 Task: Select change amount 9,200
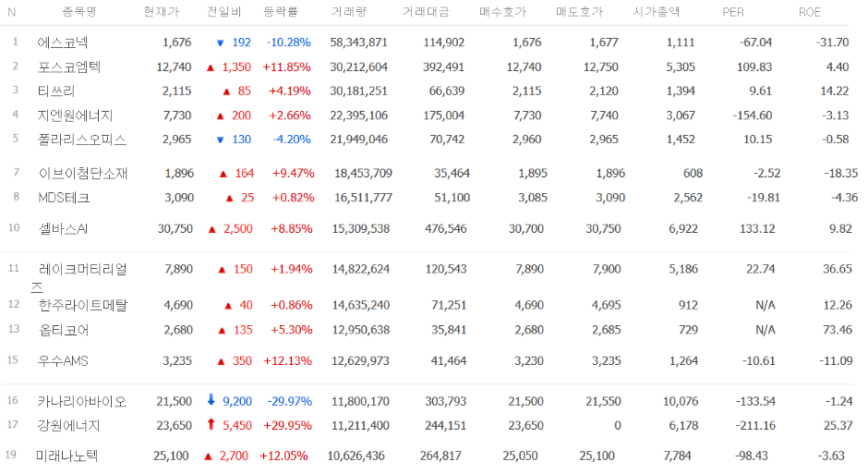237,401
